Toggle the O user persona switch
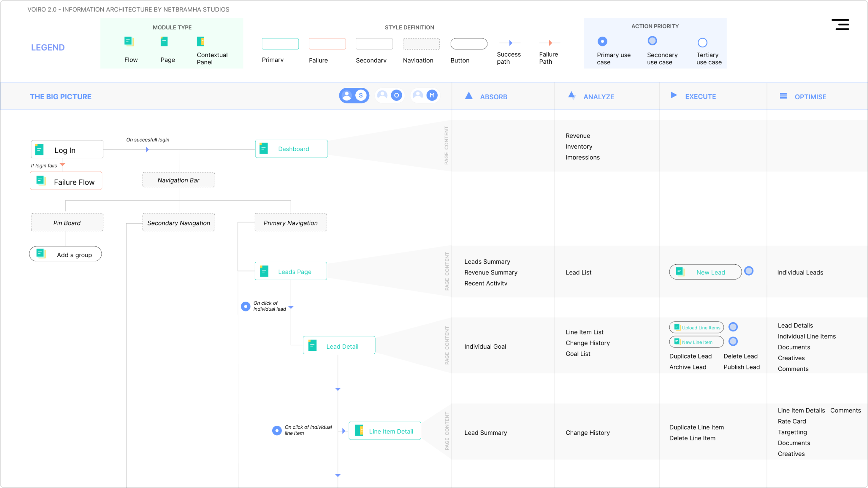Screen dimensions: 868x488 click(x=390, y=95)
